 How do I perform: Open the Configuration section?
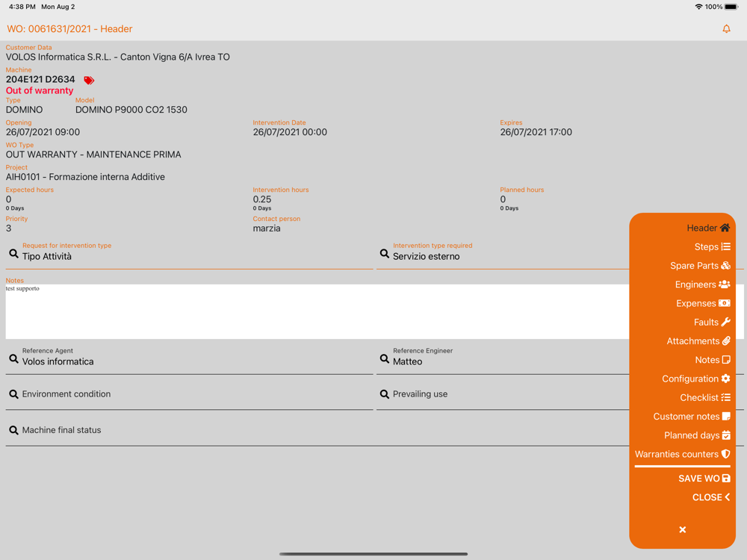(x=695, y=379)
